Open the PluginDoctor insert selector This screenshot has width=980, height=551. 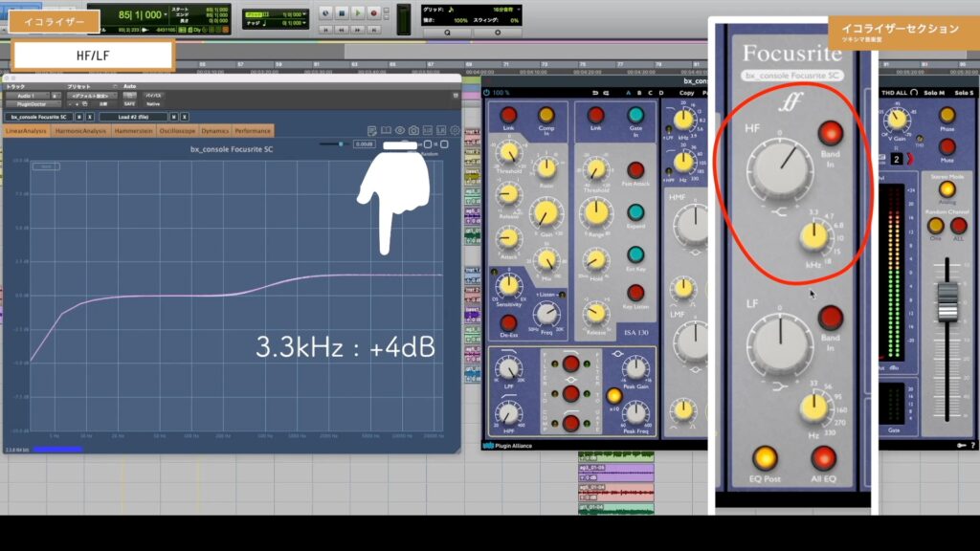pyautogui.click(x=32, y=104)
